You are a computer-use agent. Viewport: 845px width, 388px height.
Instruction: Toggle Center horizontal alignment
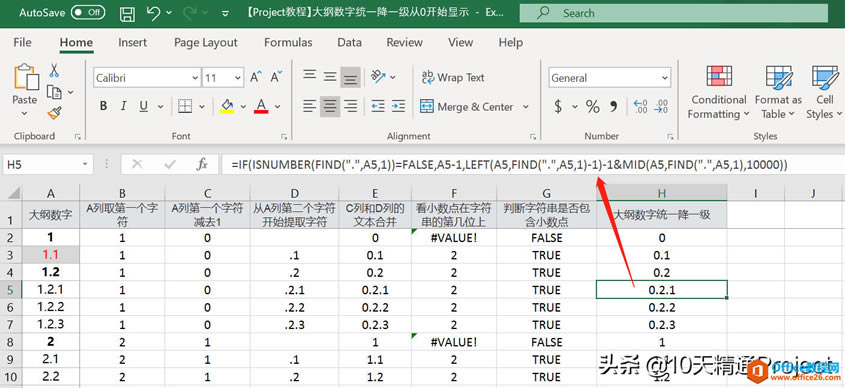(x=330, y=106)
